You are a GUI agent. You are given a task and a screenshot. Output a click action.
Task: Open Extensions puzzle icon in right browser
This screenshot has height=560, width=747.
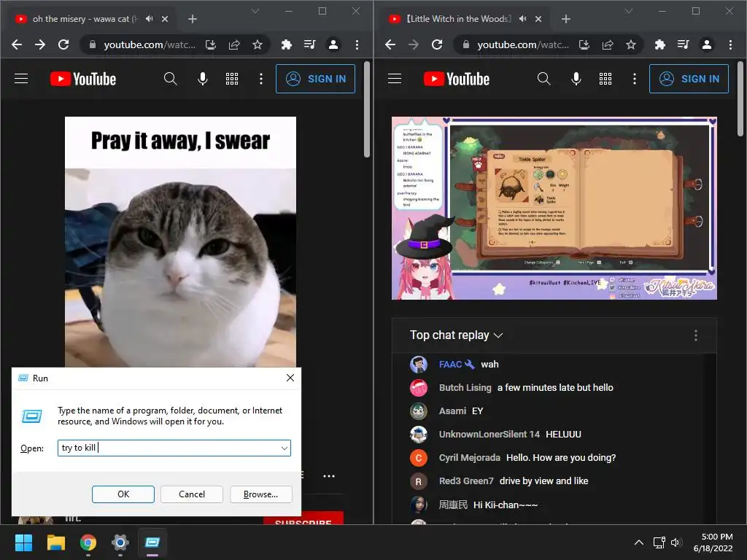point(659,44)
